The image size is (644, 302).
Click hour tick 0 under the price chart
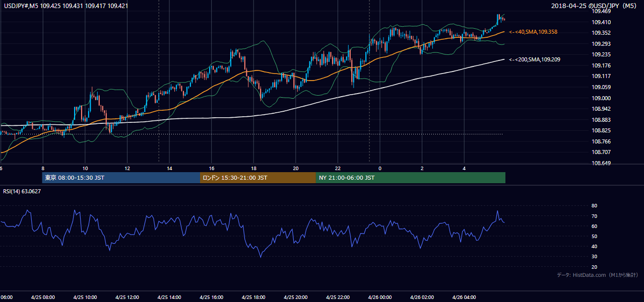(x=380, y=169)
